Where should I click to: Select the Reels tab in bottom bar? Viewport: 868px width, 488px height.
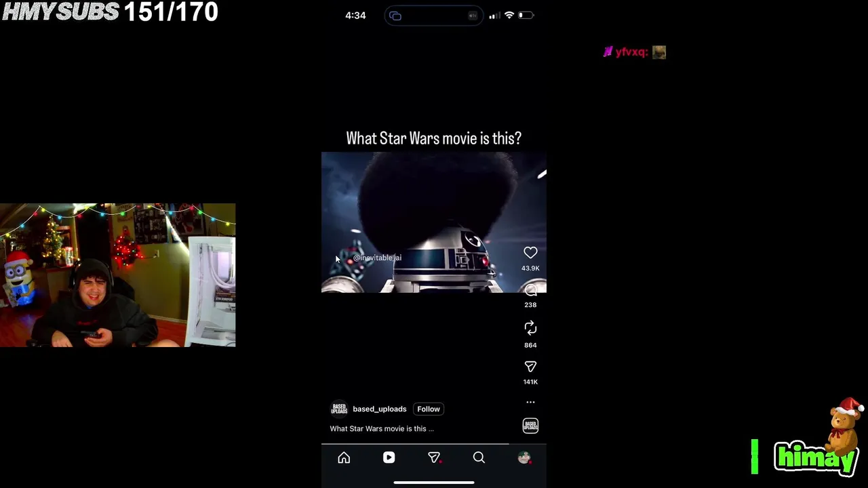[x=389, y=457]
